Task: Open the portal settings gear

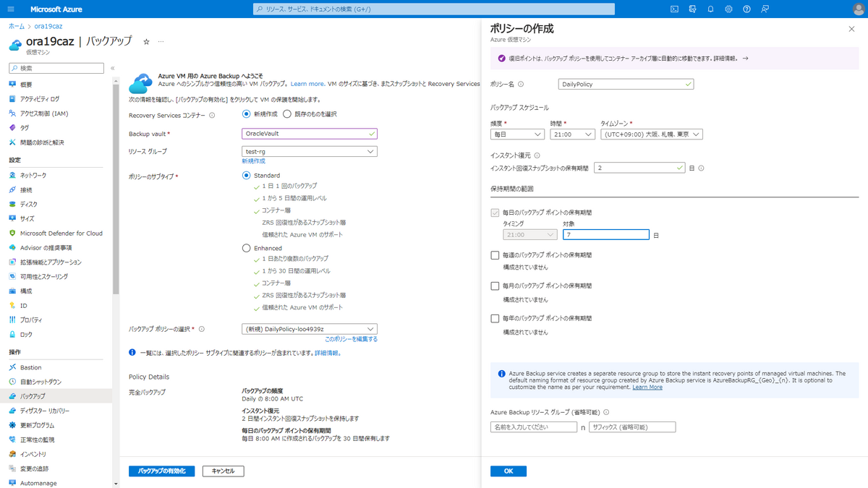Action: coord(728,9)
